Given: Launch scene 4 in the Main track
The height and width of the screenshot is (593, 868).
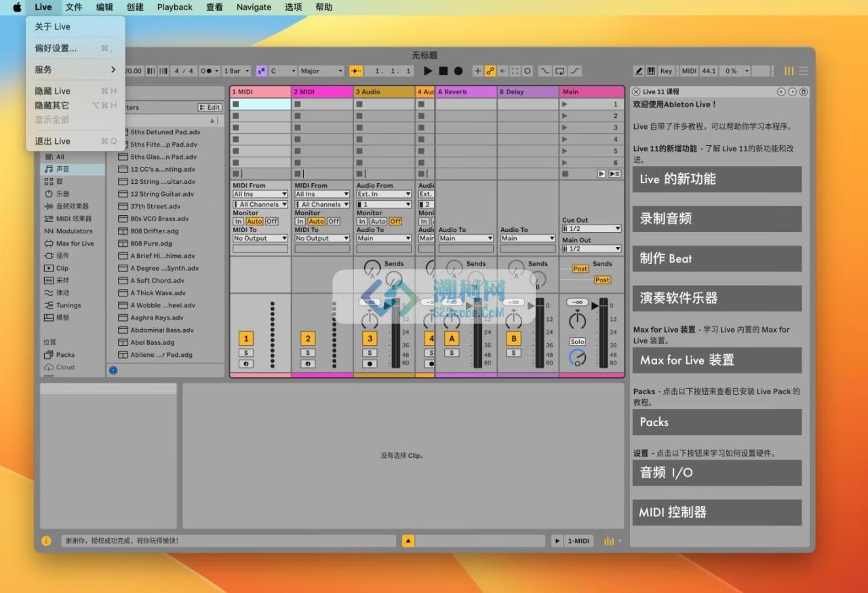Looking at the screenshot, I should pos(564,139).
